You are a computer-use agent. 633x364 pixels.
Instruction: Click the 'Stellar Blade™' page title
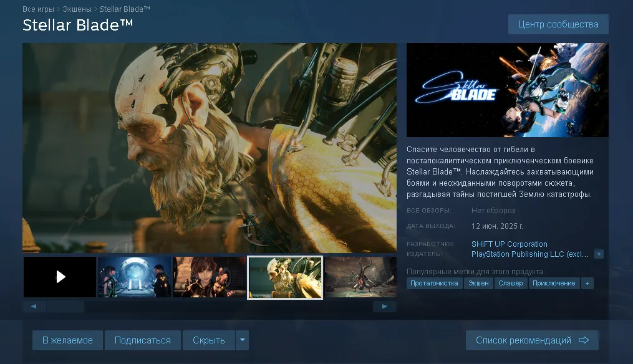click(77, 25)
